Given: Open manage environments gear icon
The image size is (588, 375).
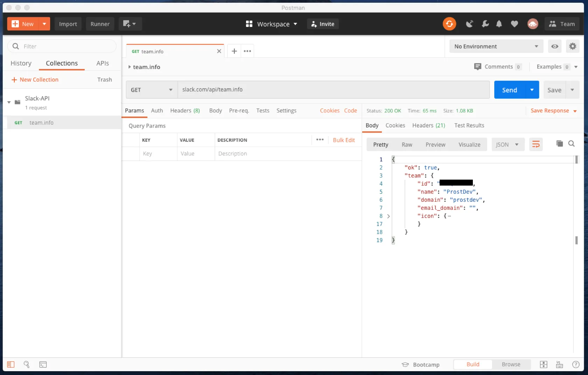Looking at the screenshot, I should click(x=573, y=46).
